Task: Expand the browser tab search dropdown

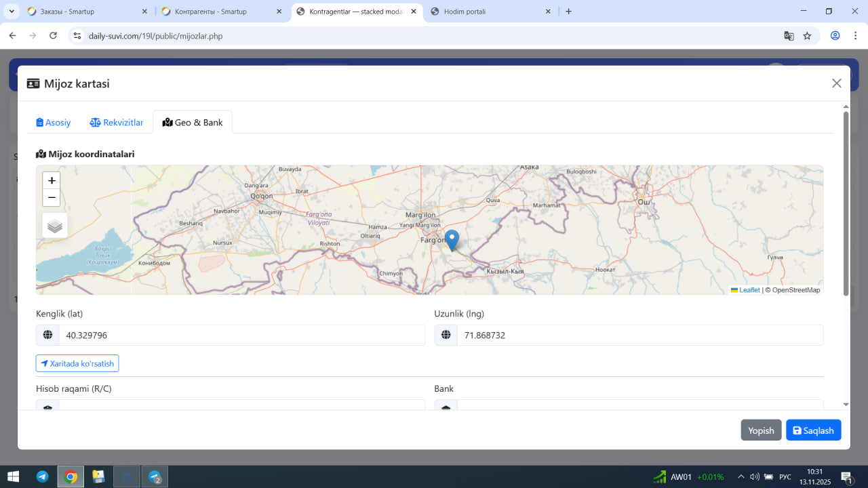Action: pos(12,12)
